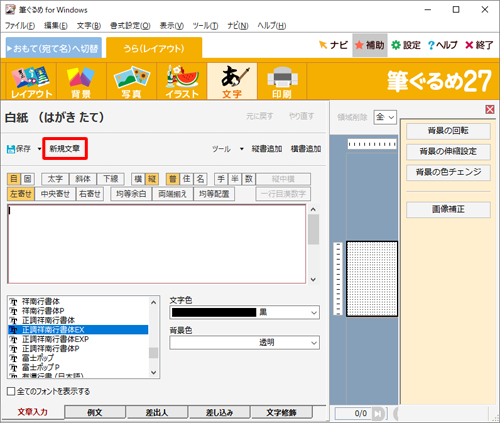The width and height of the screenshot is (500, 423).
Task: Open the レイアウト layout tool
Action: pyautogui.click(x=31, y=82)
